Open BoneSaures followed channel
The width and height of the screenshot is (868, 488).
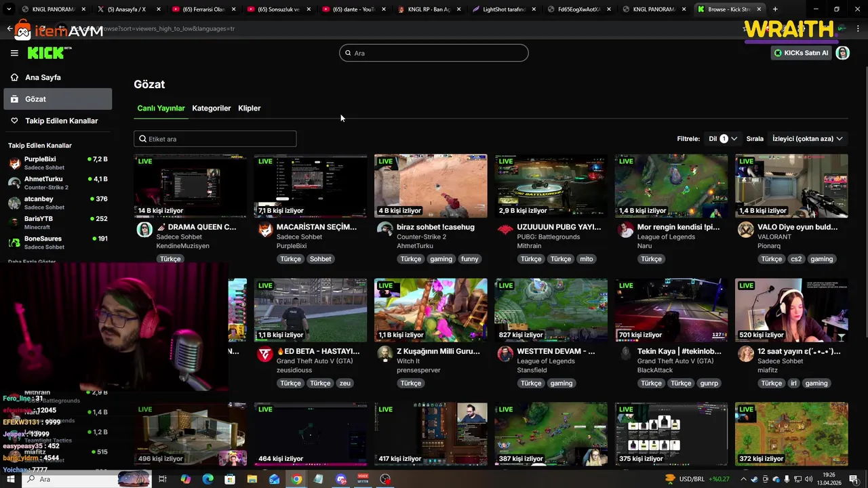[x=58, y=243]
